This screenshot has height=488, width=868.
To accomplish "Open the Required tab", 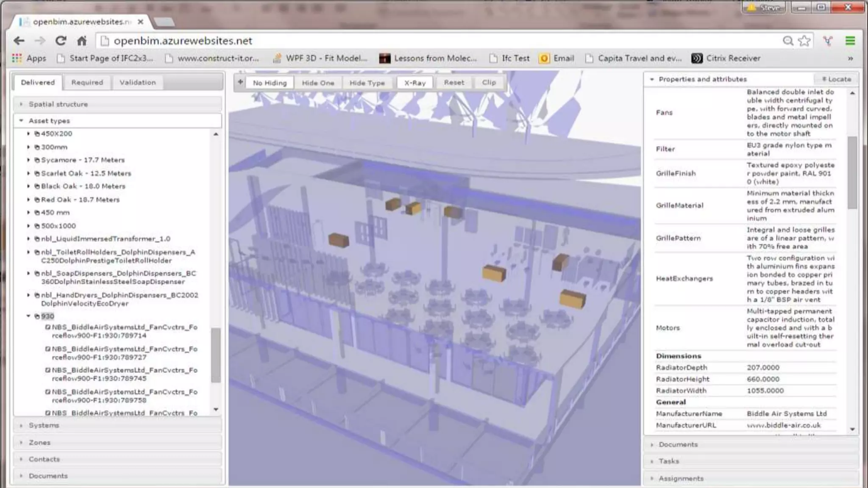I will tap(87, 82).
